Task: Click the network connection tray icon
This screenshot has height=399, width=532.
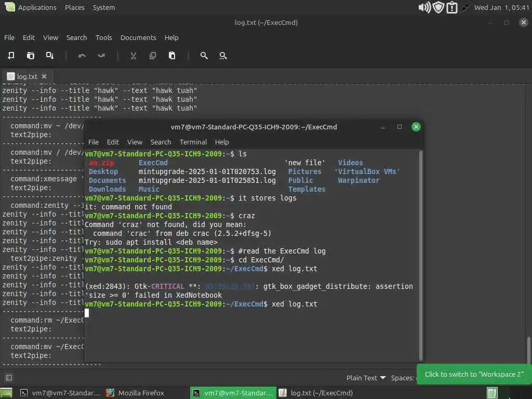Action: click(465, 7)
